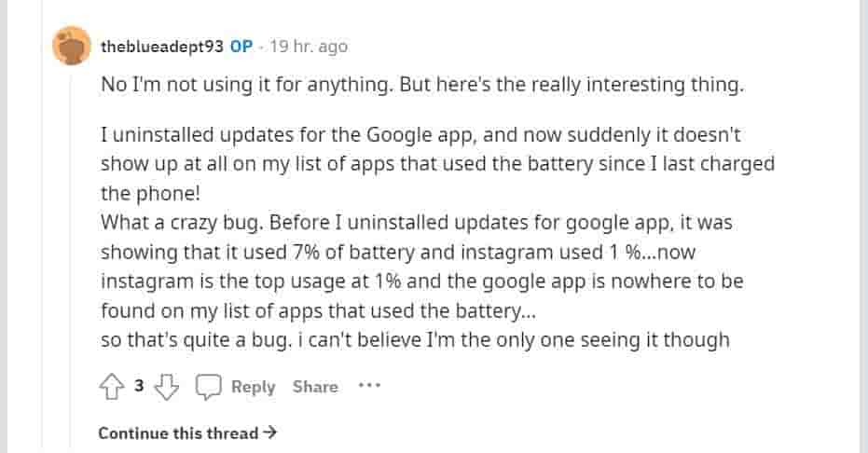Downvote the comment by theblueadept93
Image resolution: width=868 pixels, height=453 pixels.
tap(165, 387)
